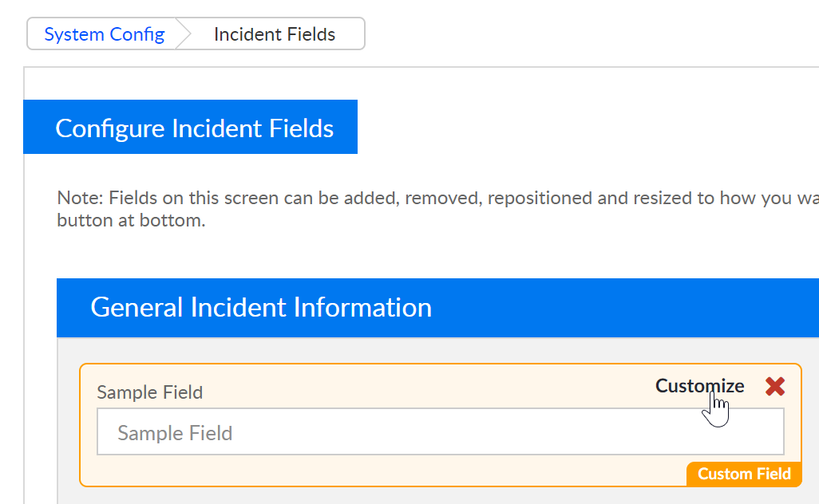Click the General Incident Information section header

(x=261, y=307)
